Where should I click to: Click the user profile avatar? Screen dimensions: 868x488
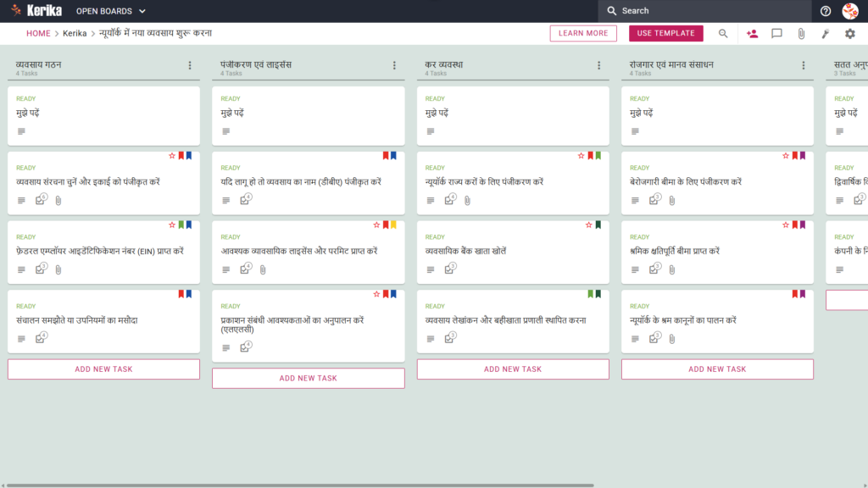tap(849, 11)
